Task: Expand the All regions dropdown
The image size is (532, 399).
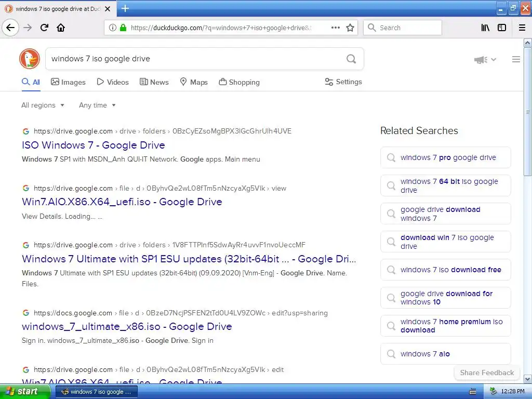Action: [43, 105]
